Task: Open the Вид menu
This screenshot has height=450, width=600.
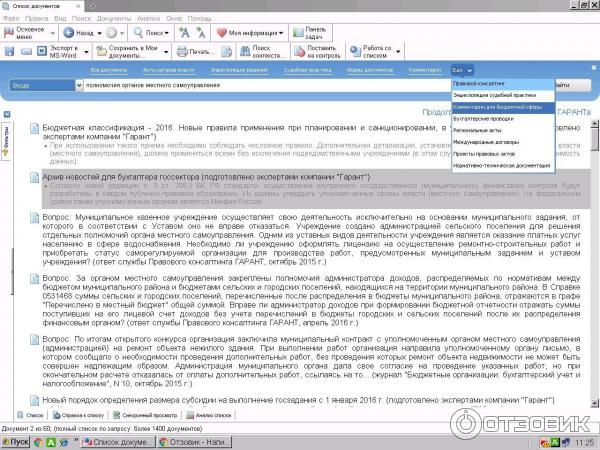Action: [x=60, y=18]
